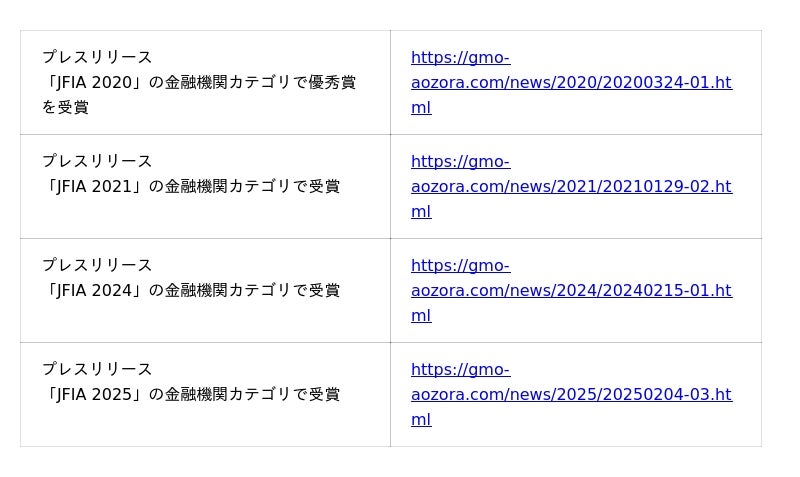The height and width of the screenshot is (477, 800).
Task: Click "https://gmo-" line of the 2025 link
Action: (460, 370)
